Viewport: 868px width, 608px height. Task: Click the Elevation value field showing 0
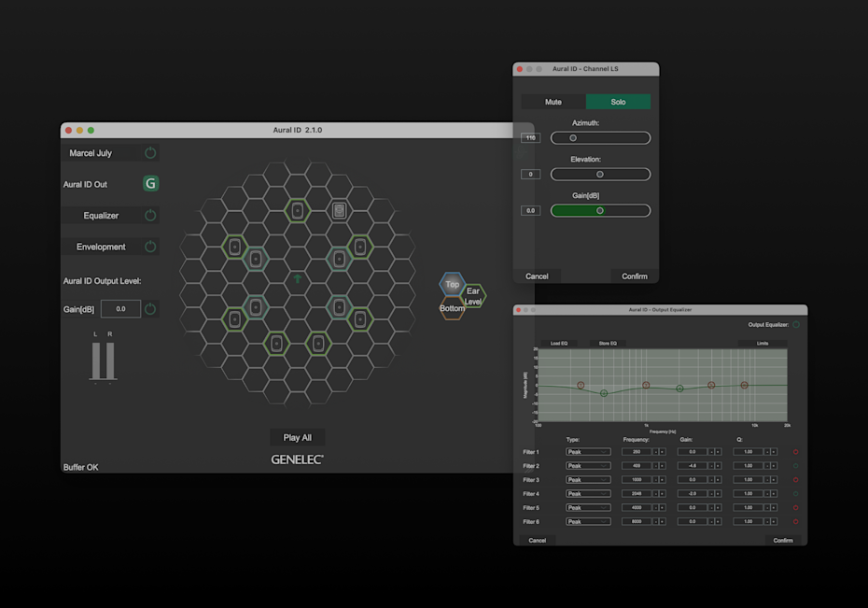click(530, 175)
